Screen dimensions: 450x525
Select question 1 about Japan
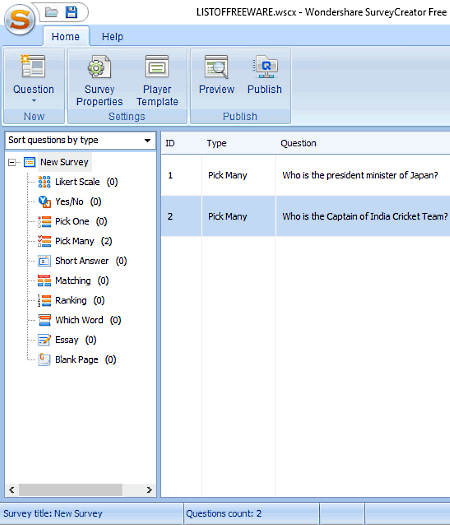coord(305,175)
